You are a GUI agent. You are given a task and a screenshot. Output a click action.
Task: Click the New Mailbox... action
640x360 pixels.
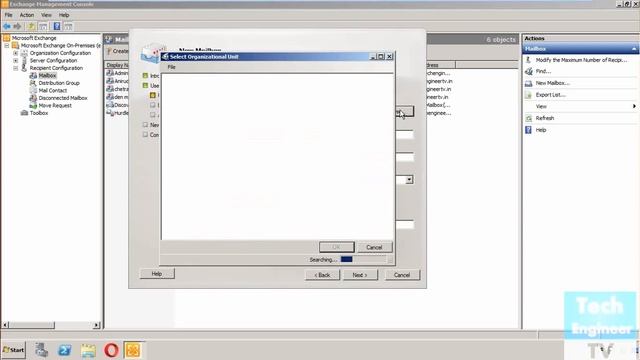tap(552, 83)
